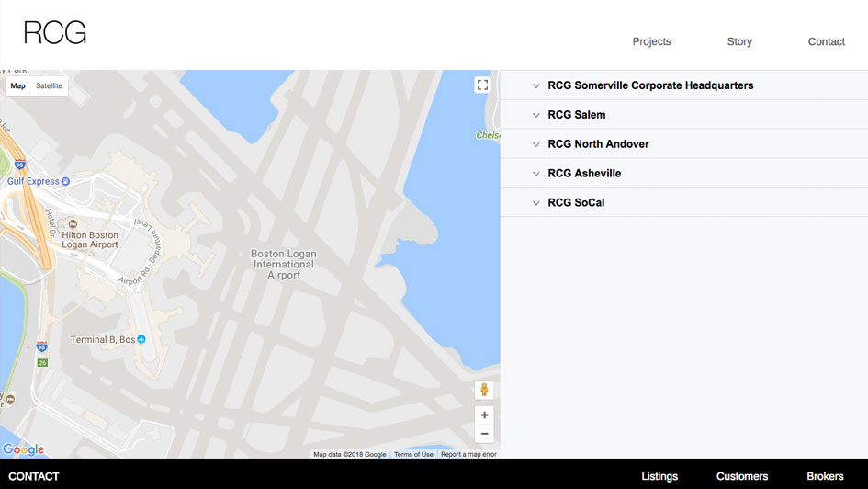
Task: Click the Gulf Express map label
Action: click(x=33, y=181)
